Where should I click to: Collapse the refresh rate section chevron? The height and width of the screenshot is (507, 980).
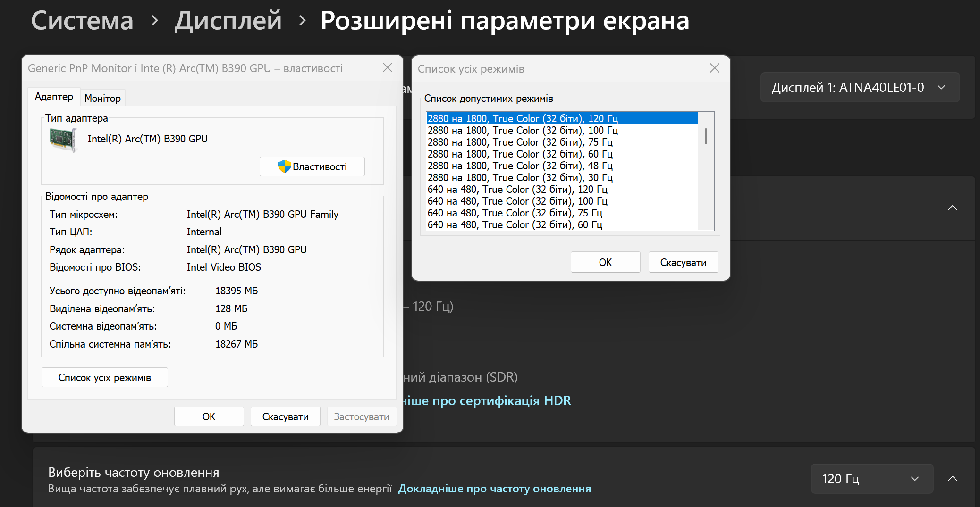click(x=953, y=479)
